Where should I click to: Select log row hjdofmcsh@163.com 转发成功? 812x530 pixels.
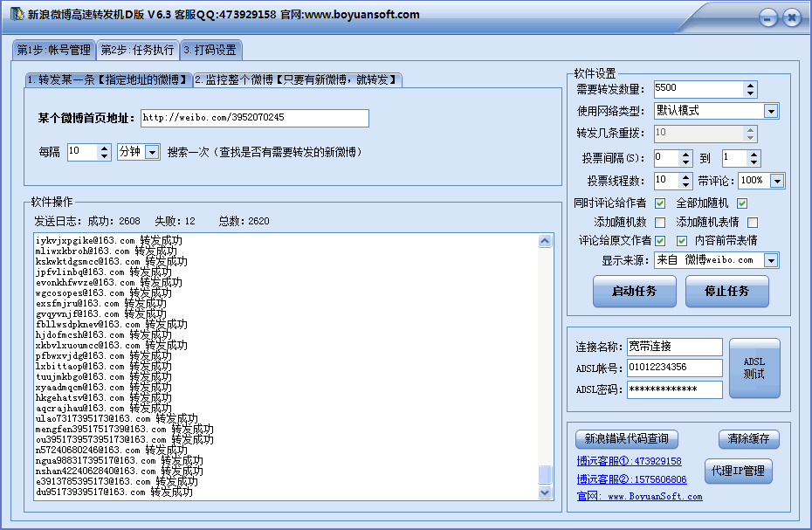click(x=104, y=334)
